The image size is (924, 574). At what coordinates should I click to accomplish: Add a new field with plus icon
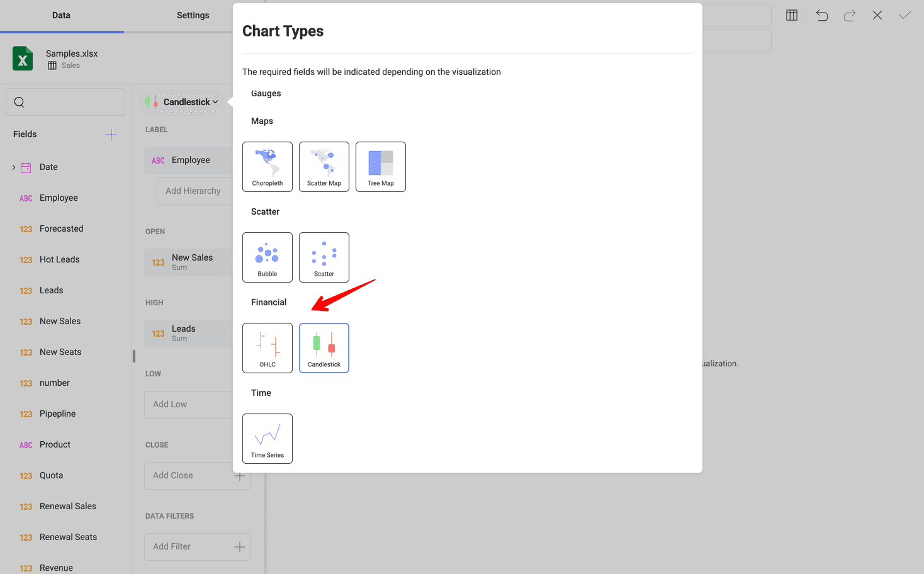click(111, 135)
